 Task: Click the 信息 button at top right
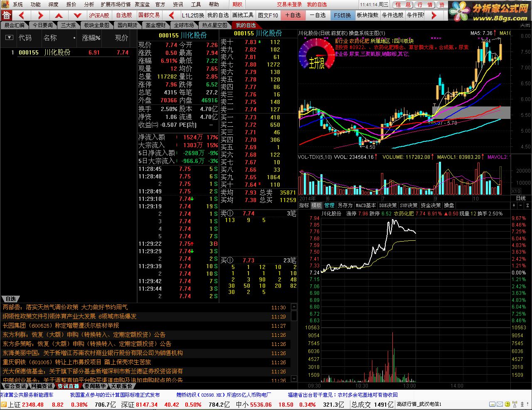[403, 5]
